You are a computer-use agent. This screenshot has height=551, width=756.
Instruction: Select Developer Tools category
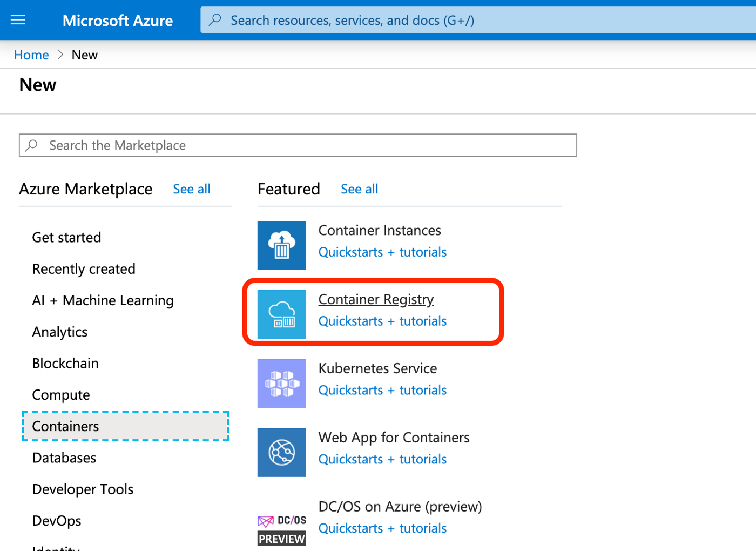tap(83, 489)
